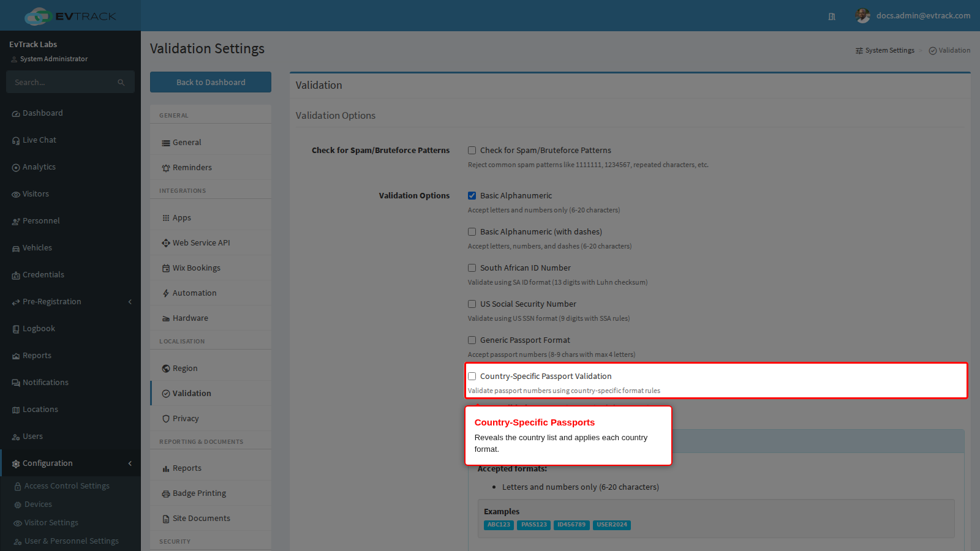Viewport: 980px width, 551px height.
Task: Click the Vehicles sidebar icon
Action: point(16,249)
